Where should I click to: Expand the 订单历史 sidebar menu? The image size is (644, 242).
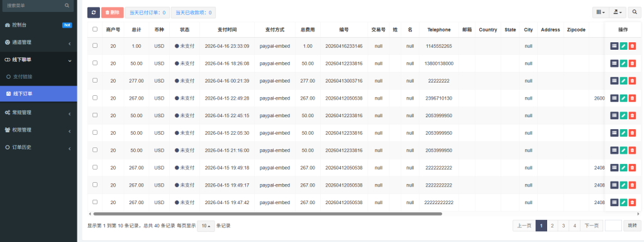[x=38, y=147]
